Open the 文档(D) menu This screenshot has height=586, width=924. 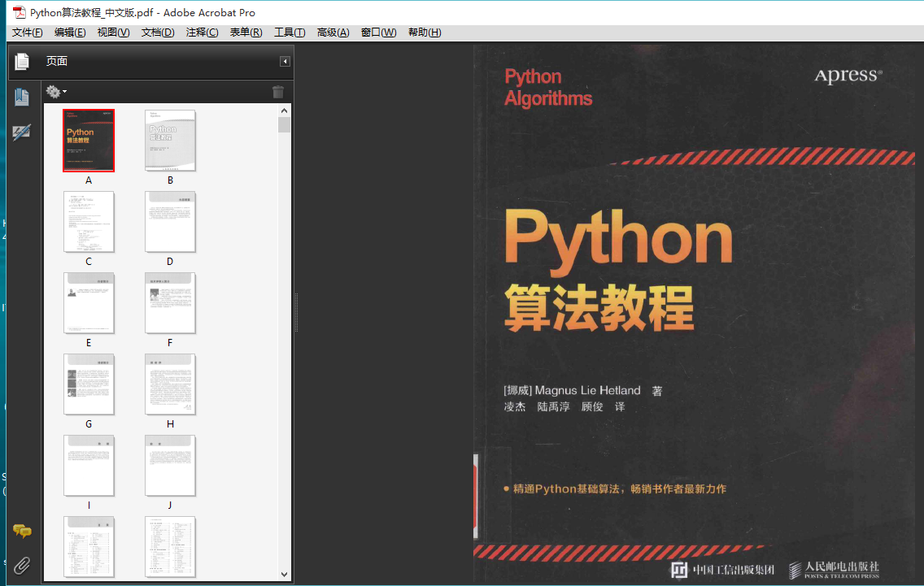coord(157,33)
